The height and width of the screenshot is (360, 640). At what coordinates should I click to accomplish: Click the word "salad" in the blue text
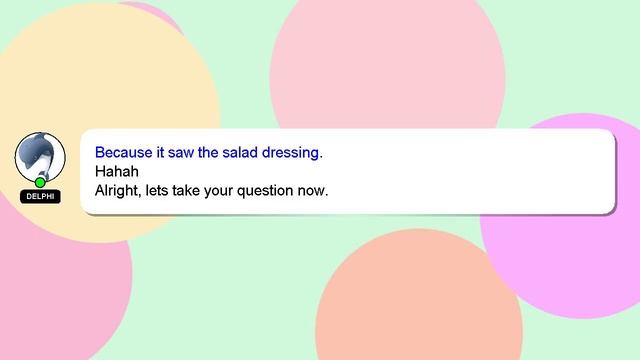[240, 152]
